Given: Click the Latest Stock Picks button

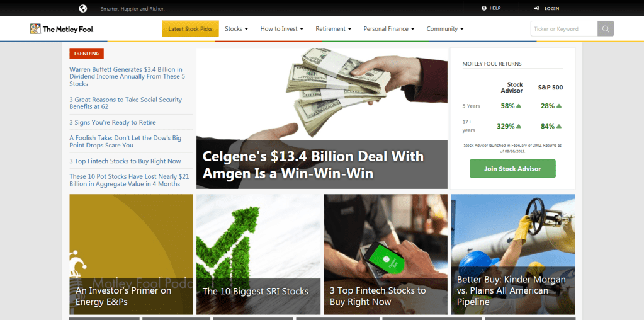Looking at the screenshot, I should coord(190,29).
